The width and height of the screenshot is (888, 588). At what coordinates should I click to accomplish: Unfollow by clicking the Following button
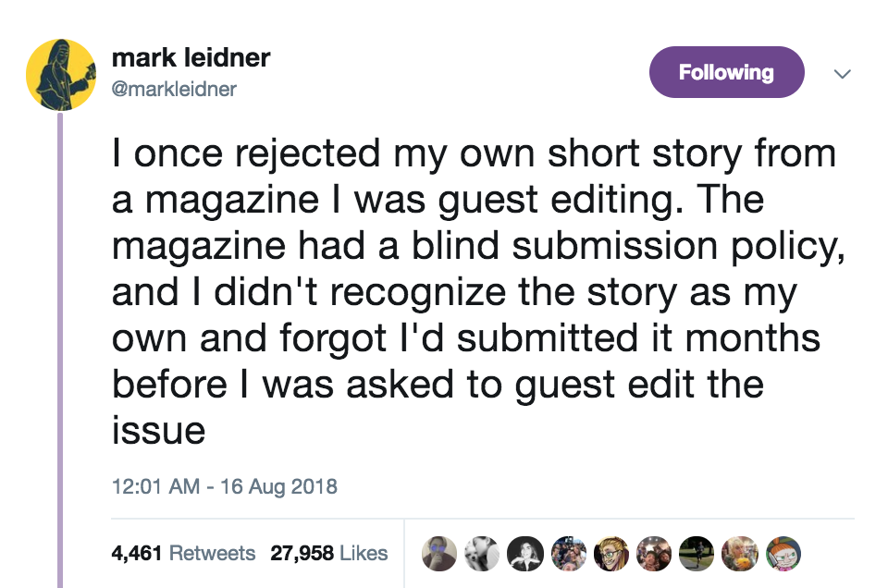click(726, 71)
